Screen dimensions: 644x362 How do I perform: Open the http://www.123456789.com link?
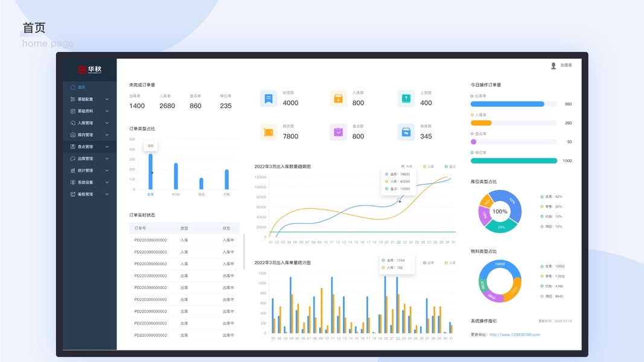[x=515, y=335]
